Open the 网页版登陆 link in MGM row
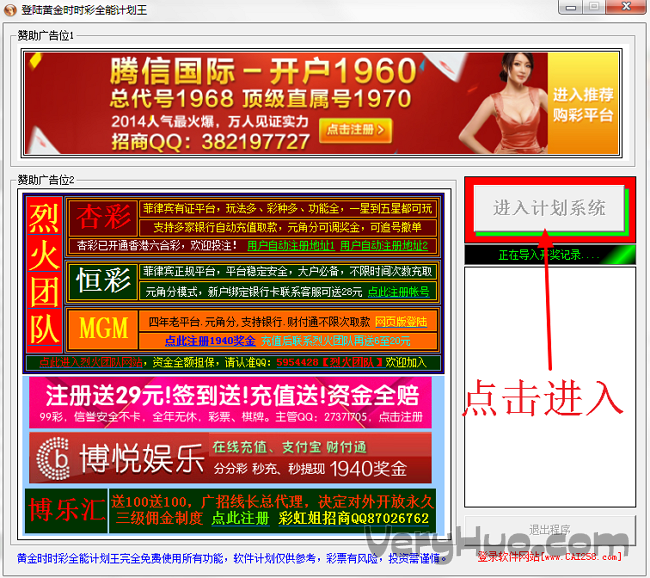The width and height of the screenshot is (650, 578). (401, 322)
